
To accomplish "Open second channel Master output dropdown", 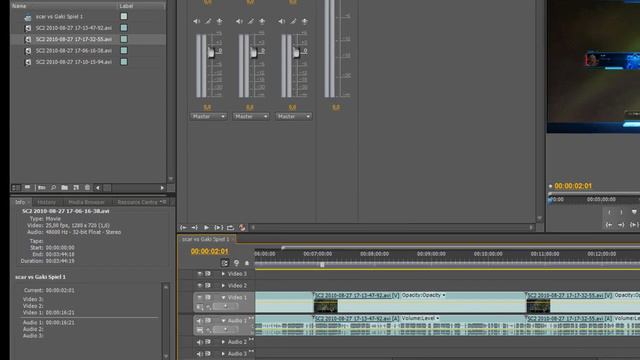I will 251,116.
